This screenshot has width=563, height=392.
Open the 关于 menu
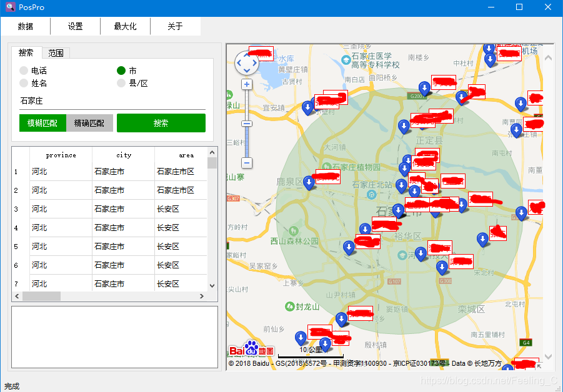tap(175, 26)
